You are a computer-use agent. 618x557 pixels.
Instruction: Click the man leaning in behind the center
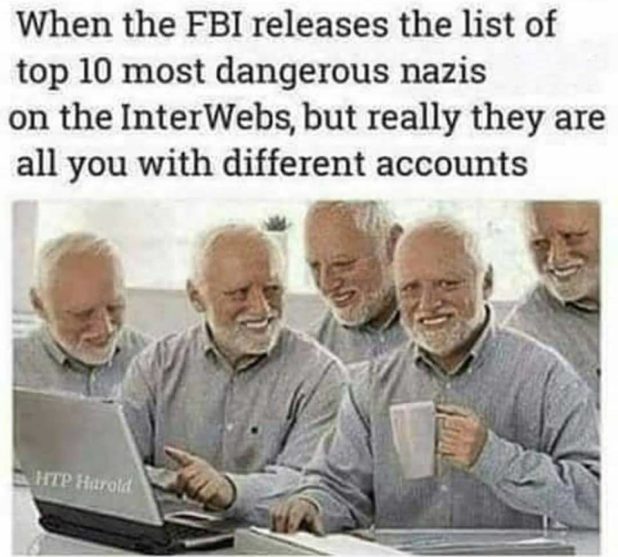pos(347,268)
